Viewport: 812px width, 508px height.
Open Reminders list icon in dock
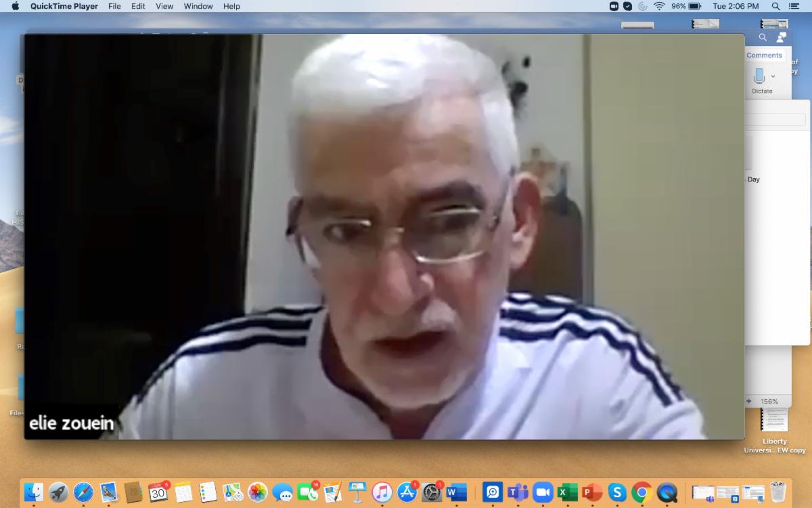(208, 492)
